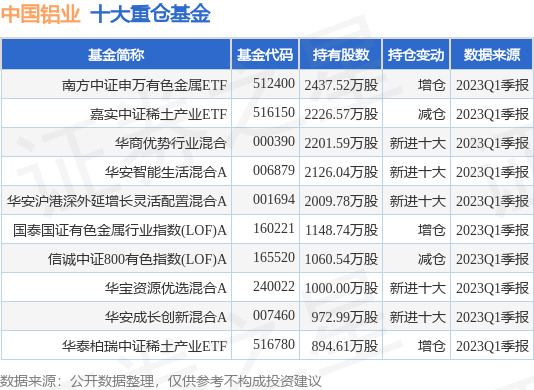The height and width of the screenshot is (390, 534).
Task: Click fund code 006879
Action: 274,170
